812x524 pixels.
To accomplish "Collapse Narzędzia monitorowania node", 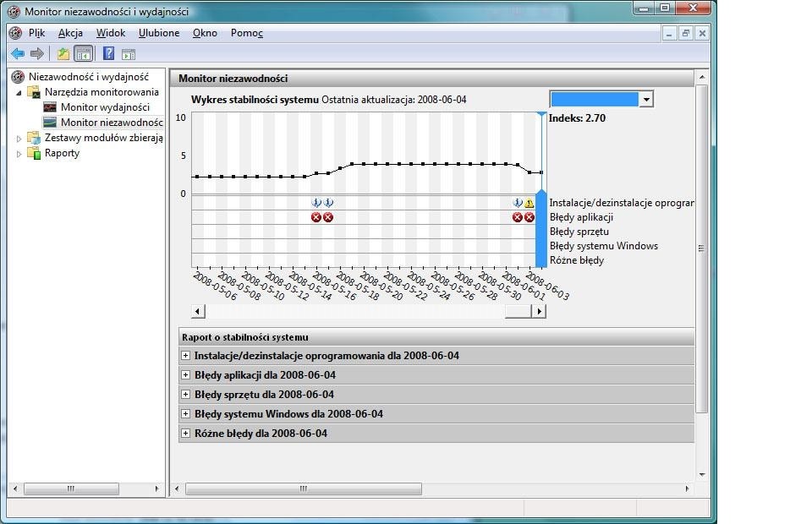I will pos(19,91).
